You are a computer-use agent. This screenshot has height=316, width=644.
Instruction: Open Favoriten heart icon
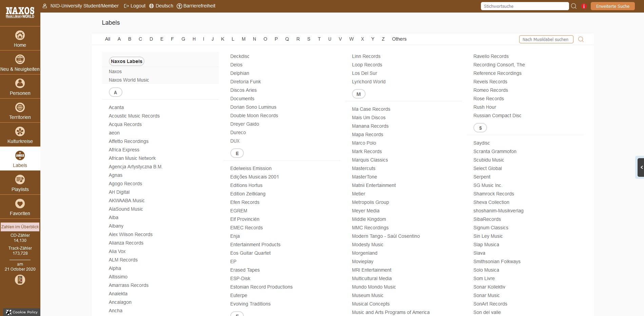20,204
